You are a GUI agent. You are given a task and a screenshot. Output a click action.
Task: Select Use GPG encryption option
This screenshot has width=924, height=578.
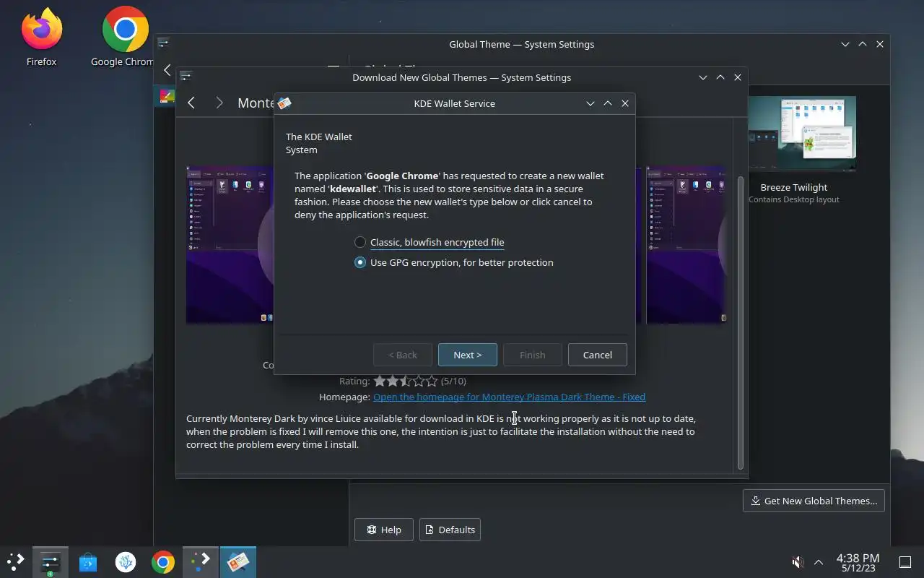(x=454, y=262)
